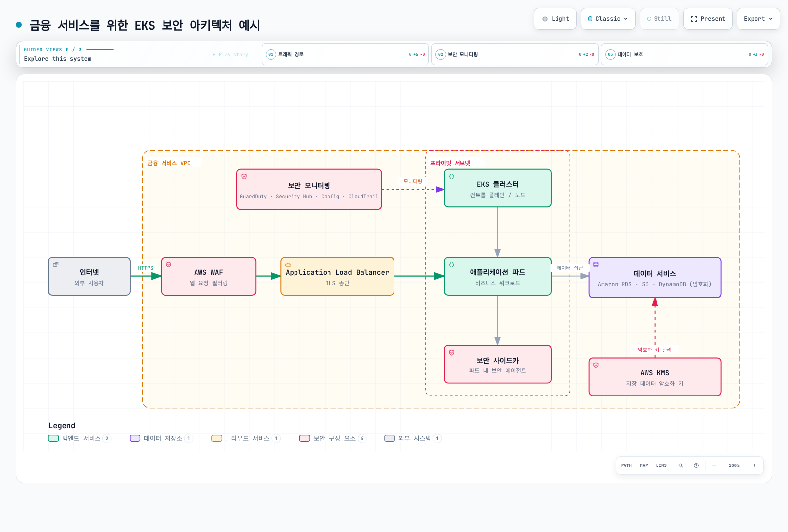The image size is (788, 532).
Task: Click Play story link
Action: point(230,55)
